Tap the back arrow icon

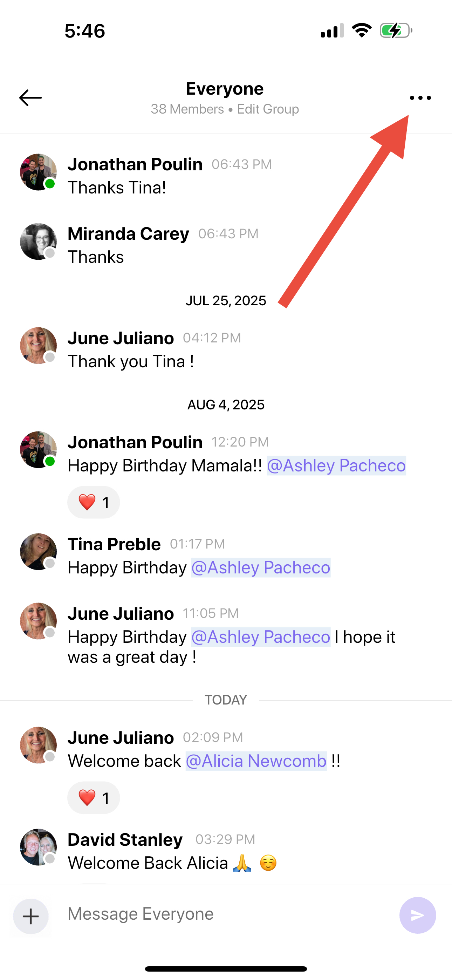(x=30, y=98)
